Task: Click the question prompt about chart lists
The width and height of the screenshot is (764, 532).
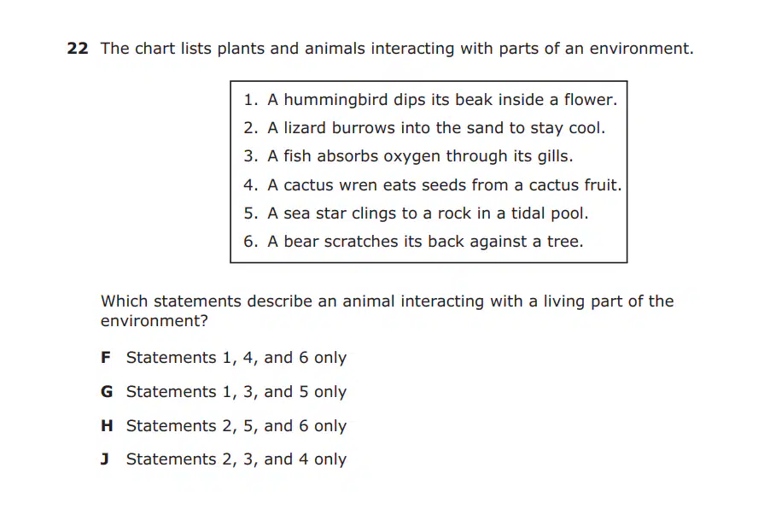Action: point(397,49)
